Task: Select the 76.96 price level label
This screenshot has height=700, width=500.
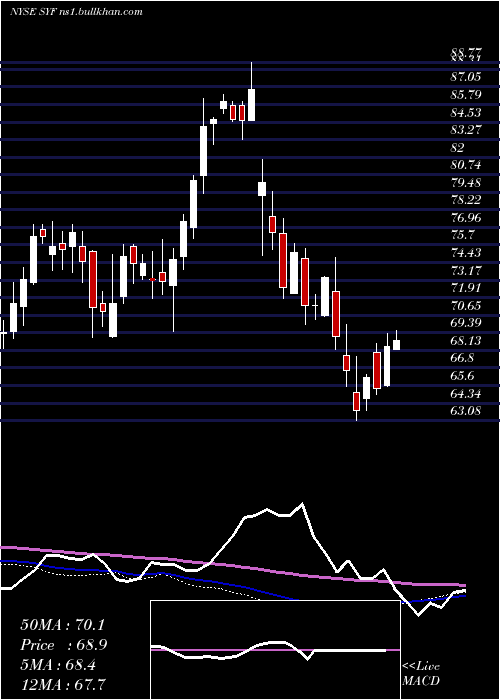Action: point(466,218)
